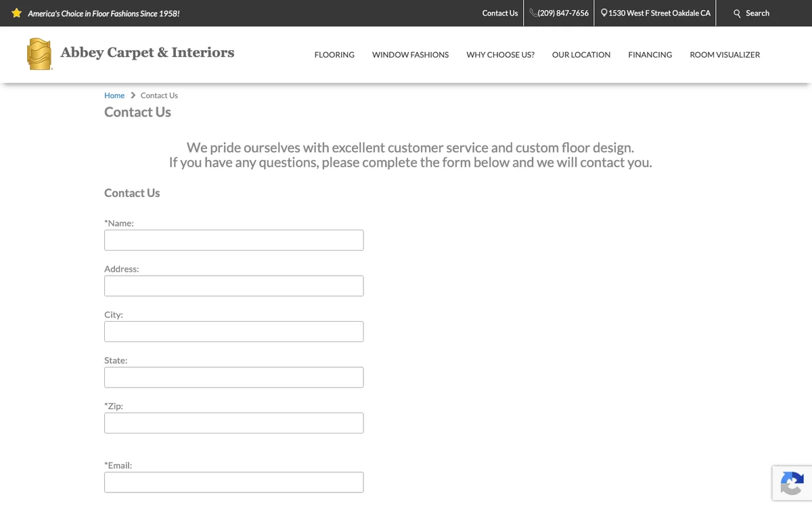Screen dimensions: 812x508
Task: Click the Abbey Carpet gold logo icon
Action: (x=39, y=54)
